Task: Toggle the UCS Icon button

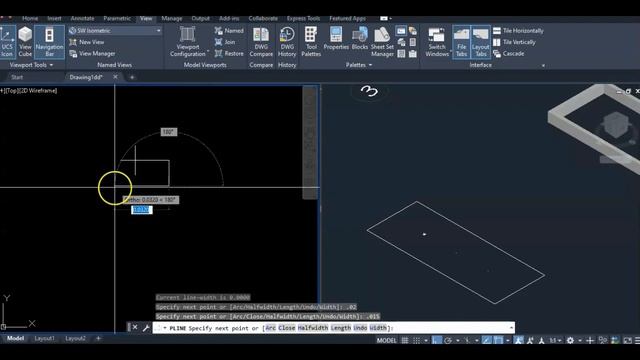Action: pyautogui.click(x=7, y=42)
